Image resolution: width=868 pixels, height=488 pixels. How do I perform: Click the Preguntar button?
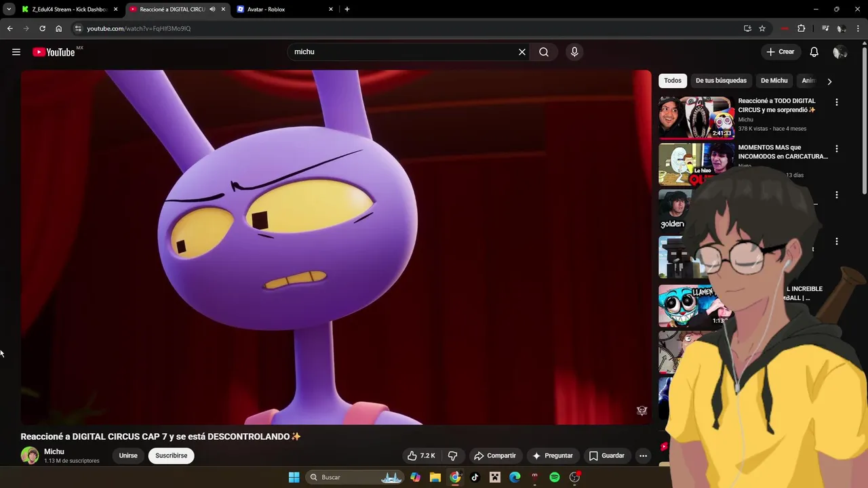coord(553,456)
